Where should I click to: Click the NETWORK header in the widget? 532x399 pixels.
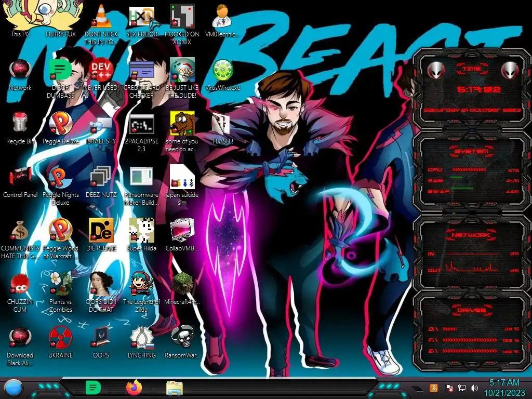pyautogui.click(x=472, y=234)
